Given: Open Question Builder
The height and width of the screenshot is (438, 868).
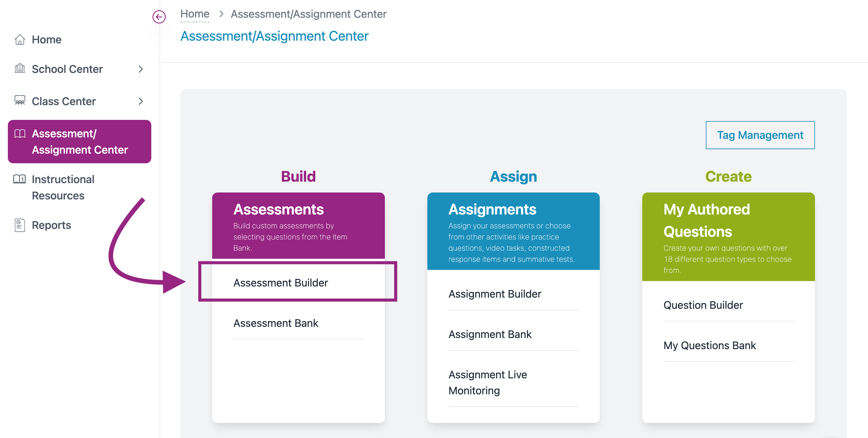Looking at the screenshot, I should [x=703, y=305].
